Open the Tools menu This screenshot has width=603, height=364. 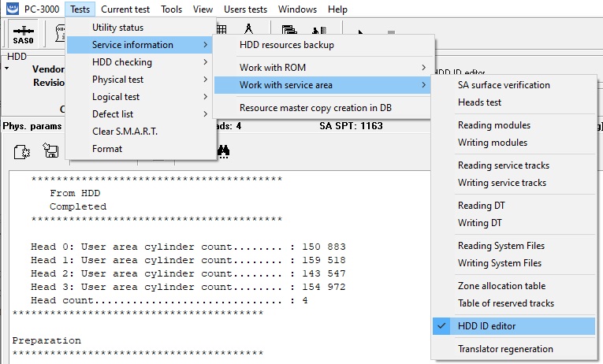click(x=171, y=9)
